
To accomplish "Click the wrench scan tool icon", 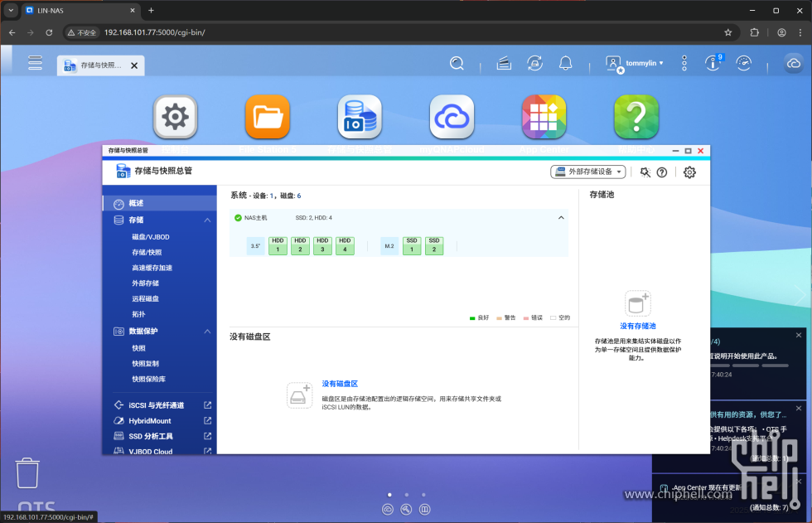I will coord(645,172).
